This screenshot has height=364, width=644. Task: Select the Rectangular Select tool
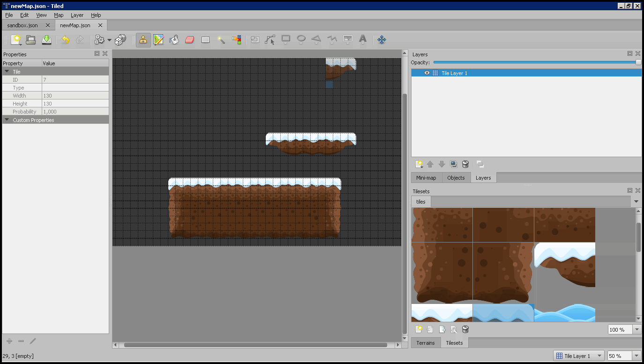(205, 40)
